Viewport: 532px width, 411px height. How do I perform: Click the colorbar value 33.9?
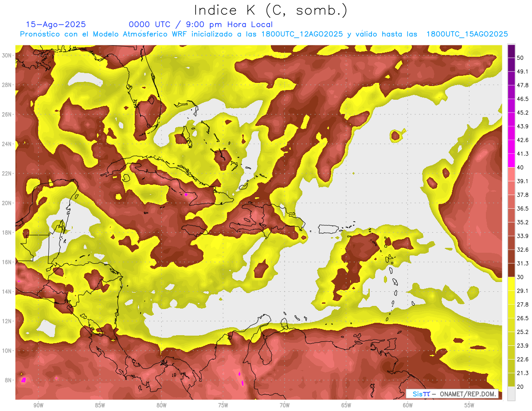coord(522,236)
